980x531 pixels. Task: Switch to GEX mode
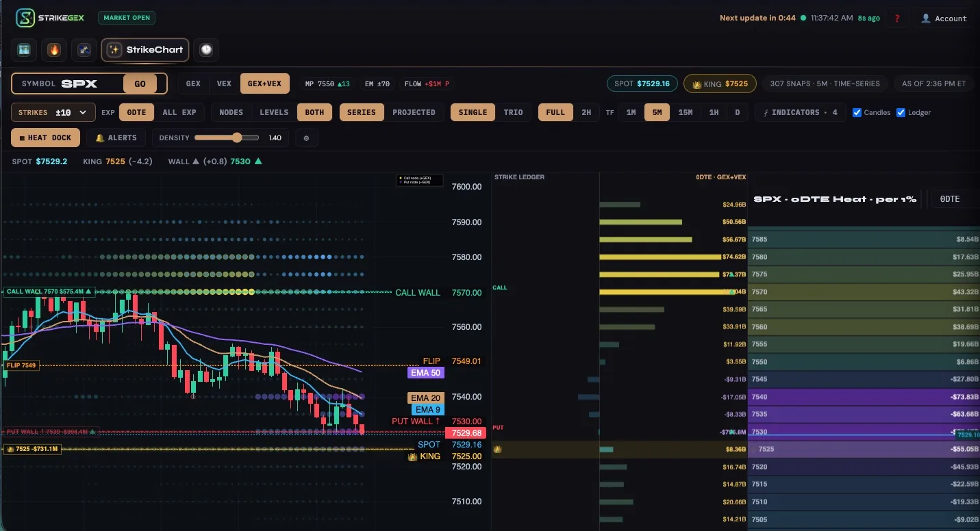[194, 83]
